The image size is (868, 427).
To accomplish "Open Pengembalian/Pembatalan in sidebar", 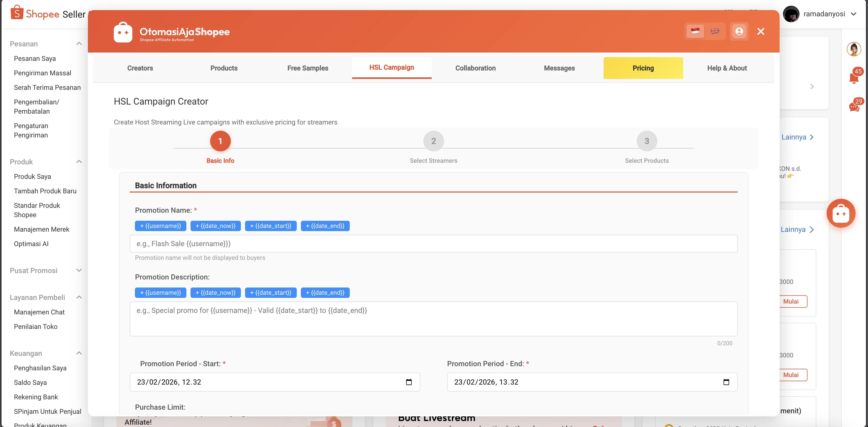I will pyautogui.click(x=36, y=107).
